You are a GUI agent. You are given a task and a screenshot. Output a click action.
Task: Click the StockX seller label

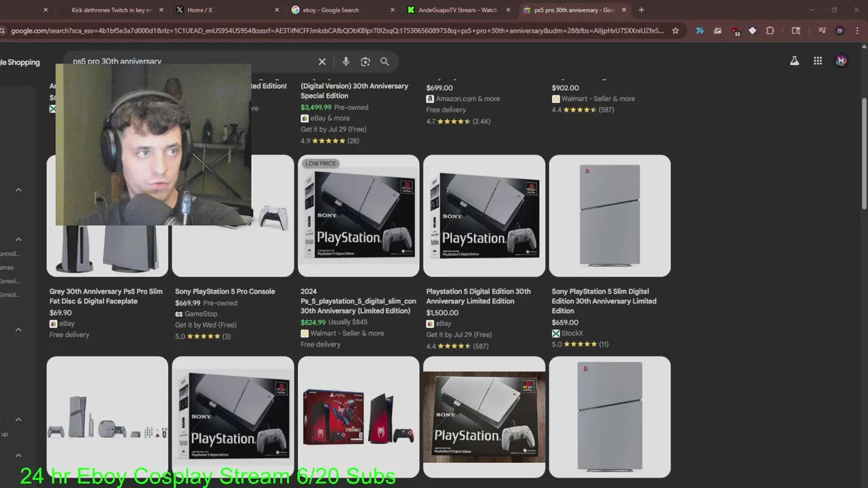[572, 333]
